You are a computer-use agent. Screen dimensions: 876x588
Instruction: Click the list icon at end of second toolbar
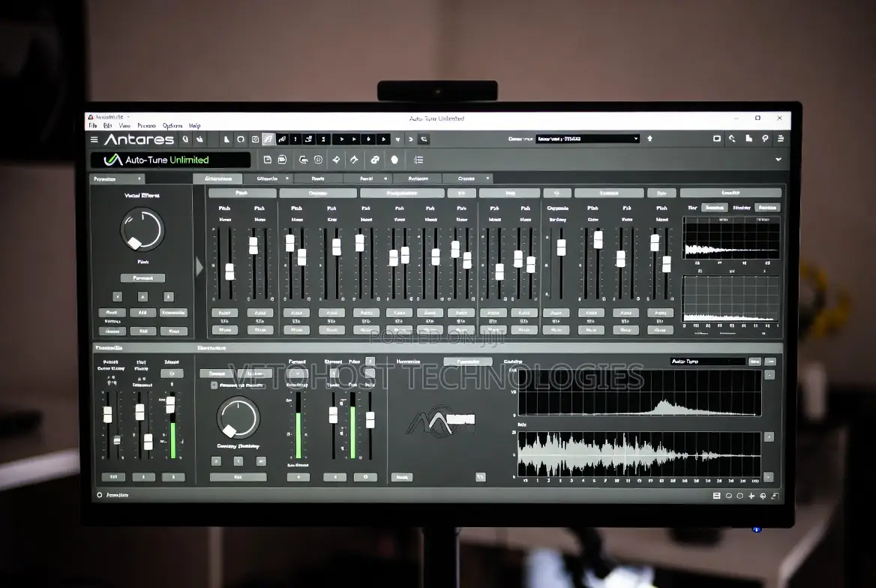pyautogui.click(x=418, y=160)
